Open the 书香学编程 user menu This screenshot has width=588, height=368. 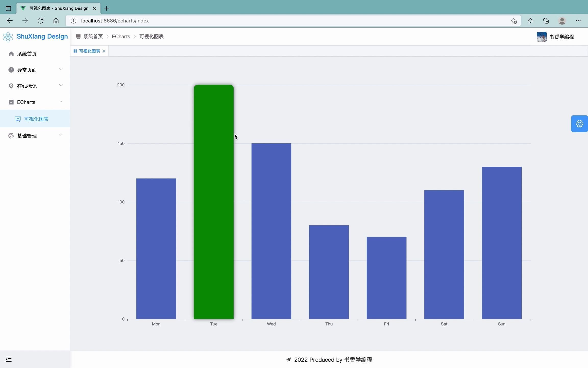click(561, 37)
